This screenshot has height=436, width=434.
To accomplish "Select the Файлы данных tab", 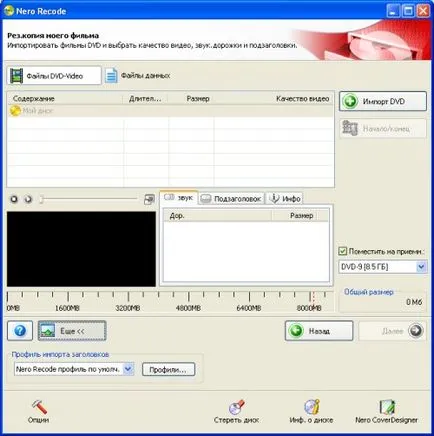I will tap(138, 76).
